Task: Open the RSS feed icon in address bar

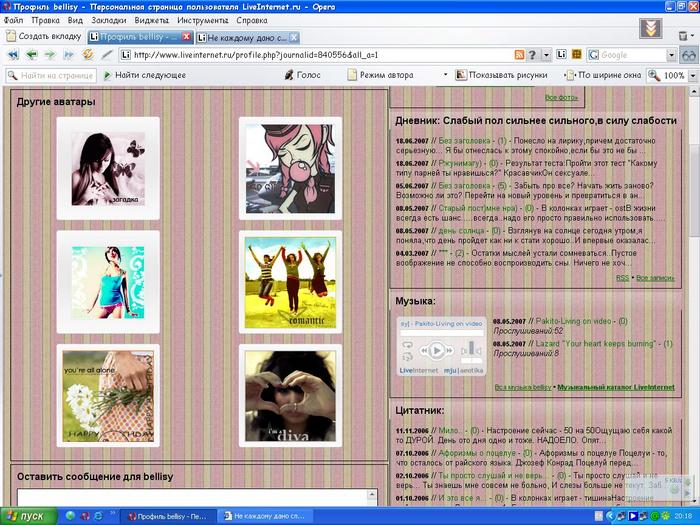Action: (x=519, y=55)
